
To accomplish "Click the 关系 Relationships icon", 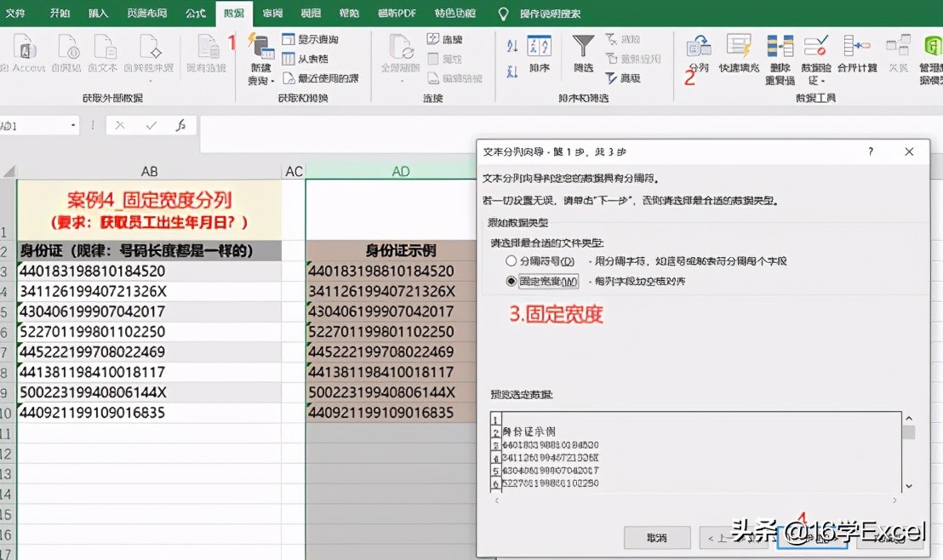I will (898, 46).
